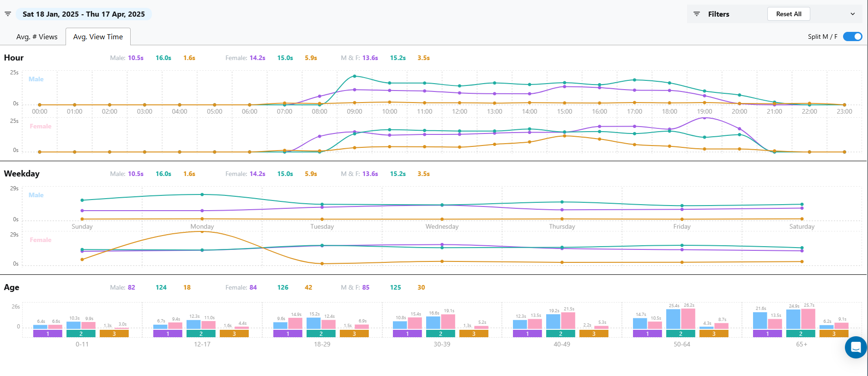Click the Female 19:00 purple peak point

click(x=705, y=118)
